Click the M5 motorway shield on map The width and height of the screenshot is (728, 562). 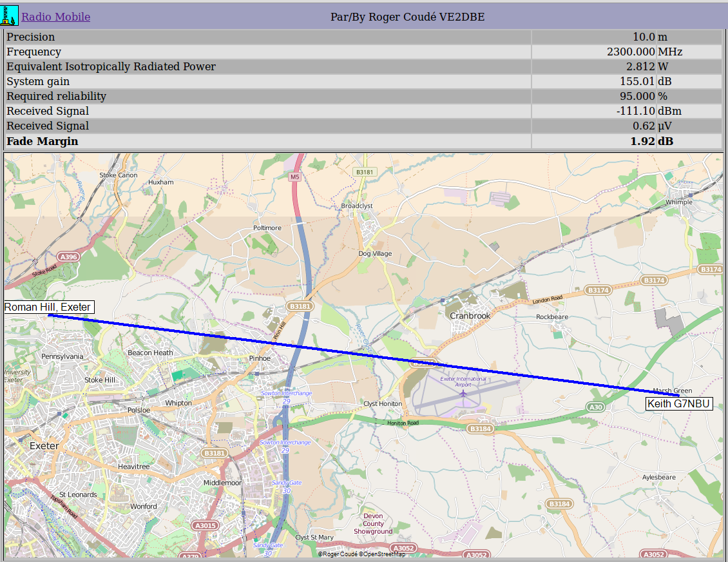295,177
